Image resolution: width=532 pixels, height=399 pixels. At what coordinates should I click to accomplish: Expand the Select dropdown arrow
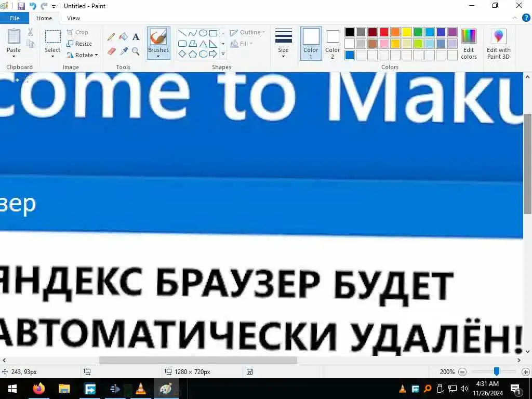52,56
